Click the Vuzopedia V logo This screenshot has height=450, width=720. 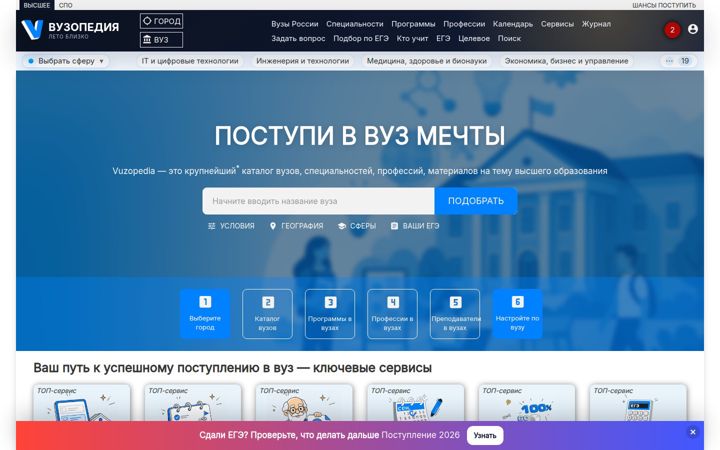(x=32, y=29)
